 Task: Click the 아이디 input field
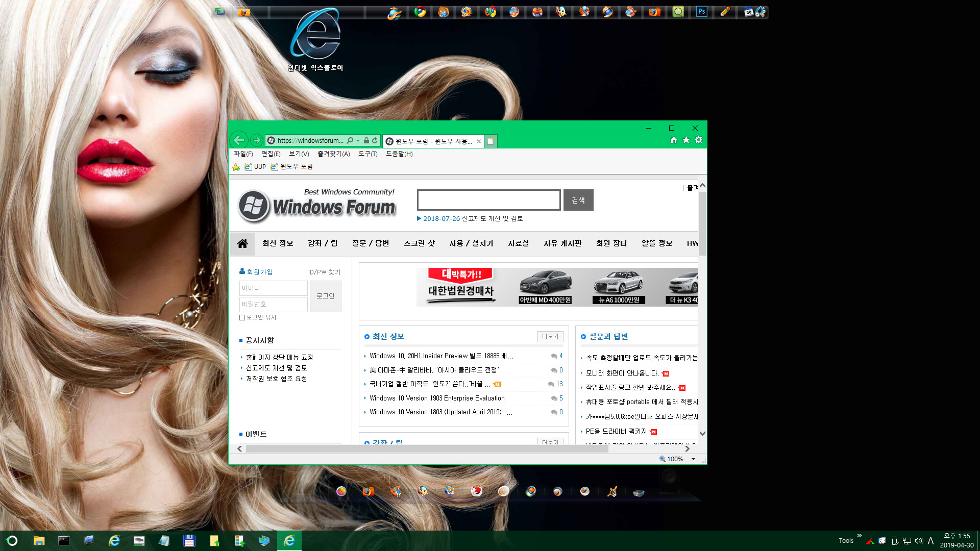tap(273, 288)
